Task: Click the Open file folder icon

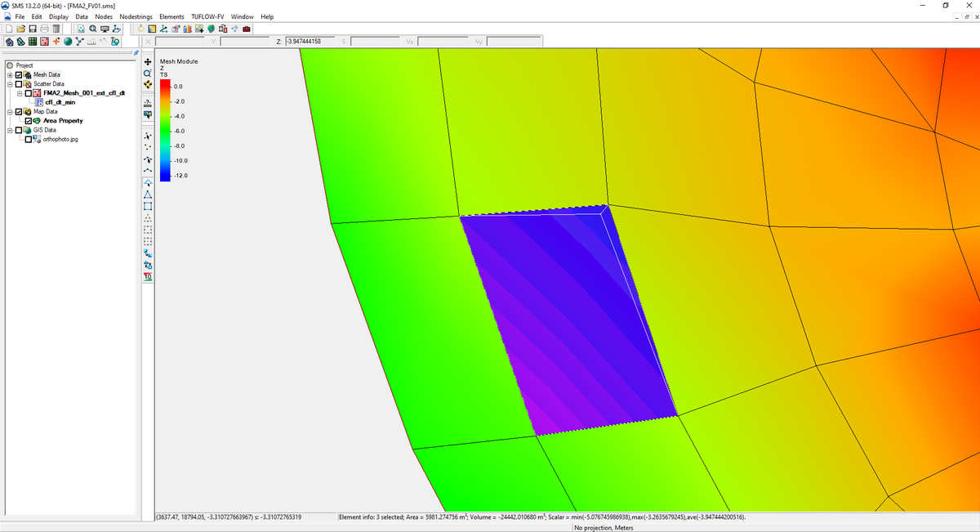Action: click(x=20, y=29)
